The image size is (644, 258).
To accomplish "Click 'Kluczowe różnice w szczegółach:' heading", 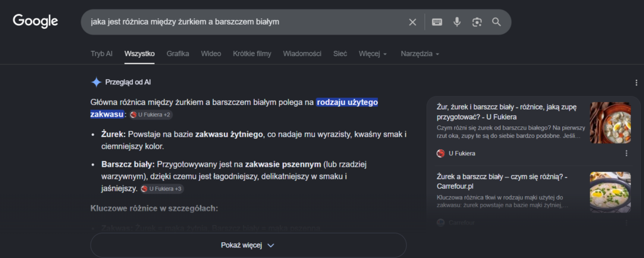I will pos(154,208).
